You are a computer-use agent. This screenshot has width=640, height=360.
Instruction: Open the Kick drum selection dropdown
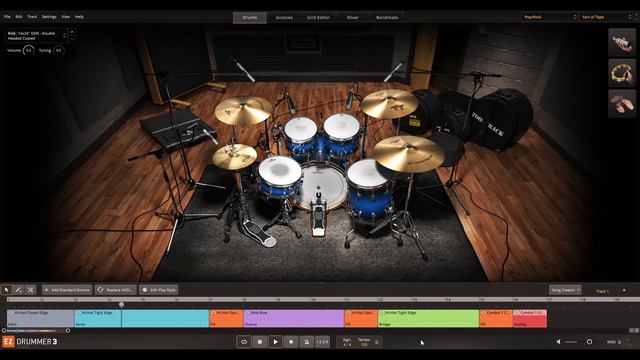pos(36,36)
